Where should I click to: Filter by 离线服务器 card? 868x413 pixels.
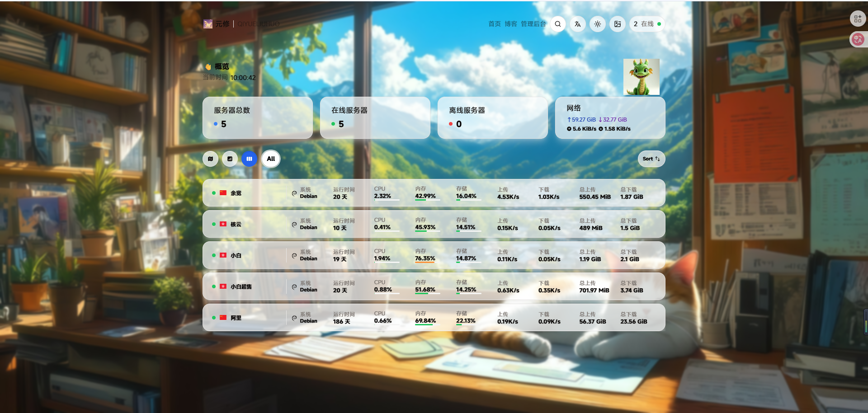pyautogui.click(x=492, y=117)
